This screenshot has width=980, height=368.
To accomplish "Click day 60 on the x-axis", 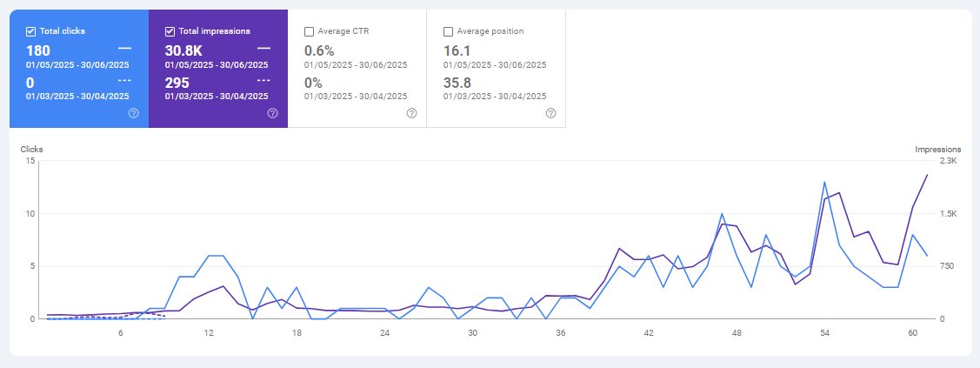I will coord(913,333).
